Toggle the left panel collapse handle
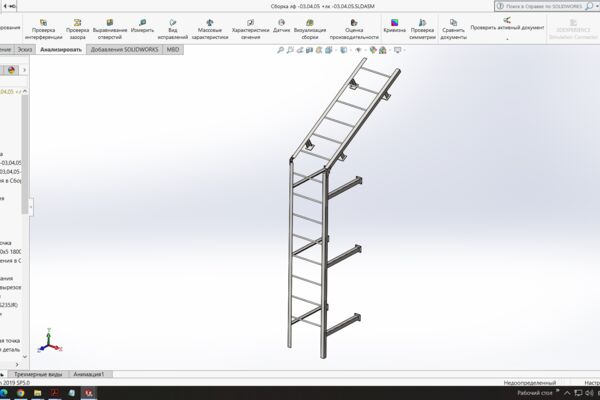 click(31, 207)
